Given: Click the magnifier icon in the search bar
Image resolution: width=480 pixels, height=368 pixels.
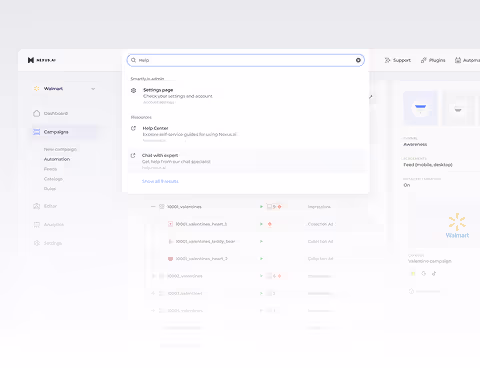Looking at the screenshot, I should pyautogui.click(x=133, y=60).
